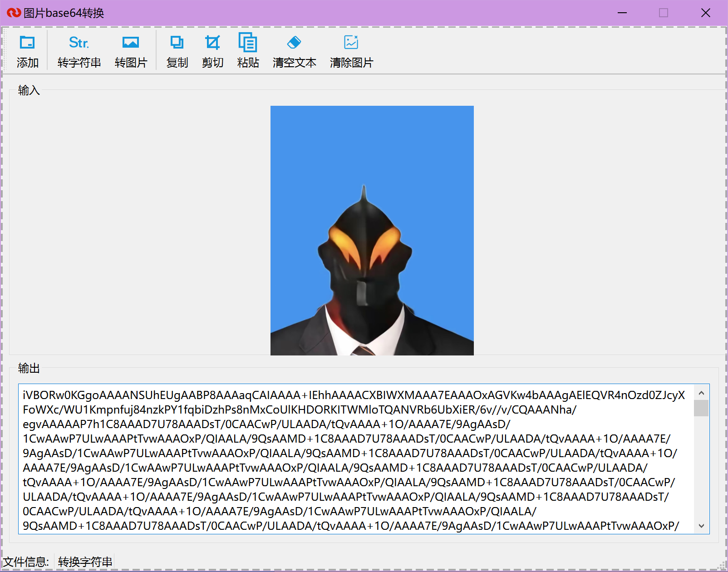Image resolution: width=728 pixels, height=572 pixels.
Task: Click the 添加 (Add) folder icon
Action: [27, 43]
